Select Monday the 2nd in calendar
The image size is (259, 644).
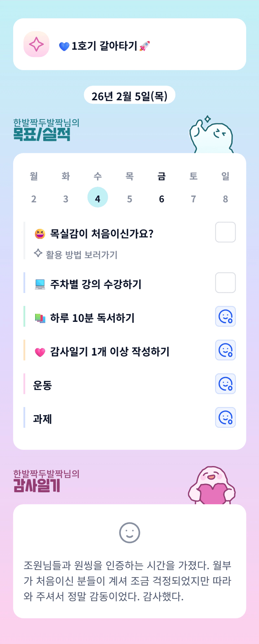point(34,199)
